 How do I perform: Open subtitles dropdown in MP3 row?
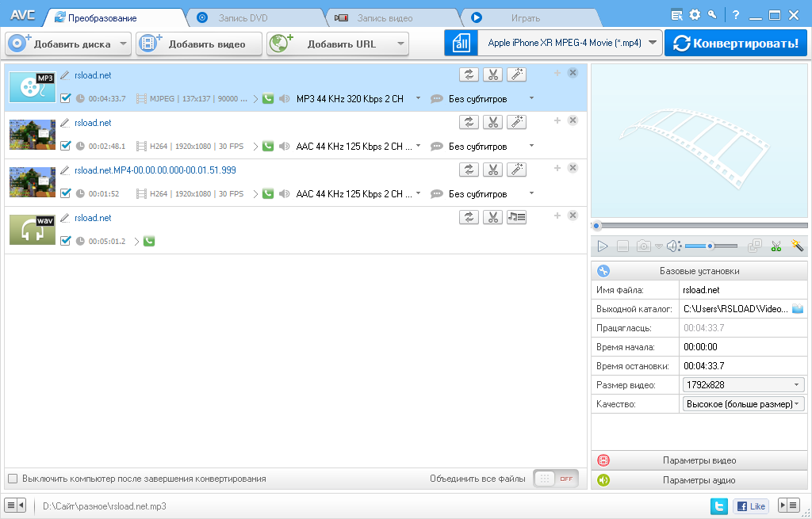[x=531, y=98]
